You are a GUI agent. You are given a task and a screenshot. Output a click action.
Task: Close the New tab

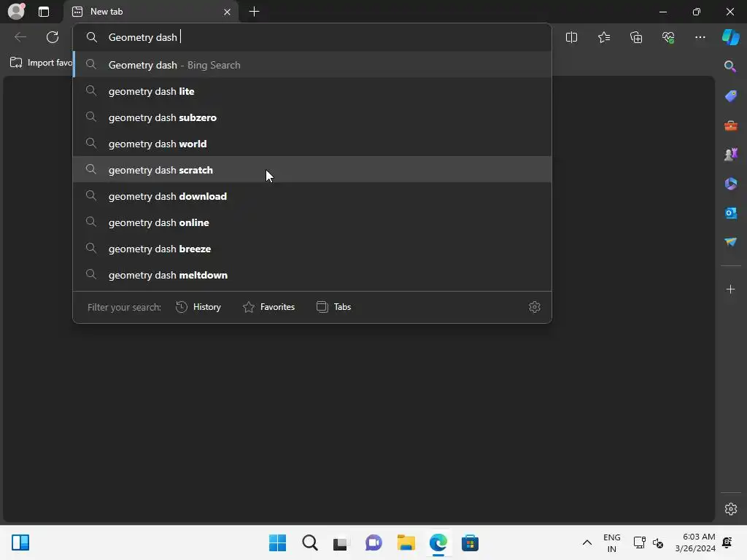click(x=228, y=12)
